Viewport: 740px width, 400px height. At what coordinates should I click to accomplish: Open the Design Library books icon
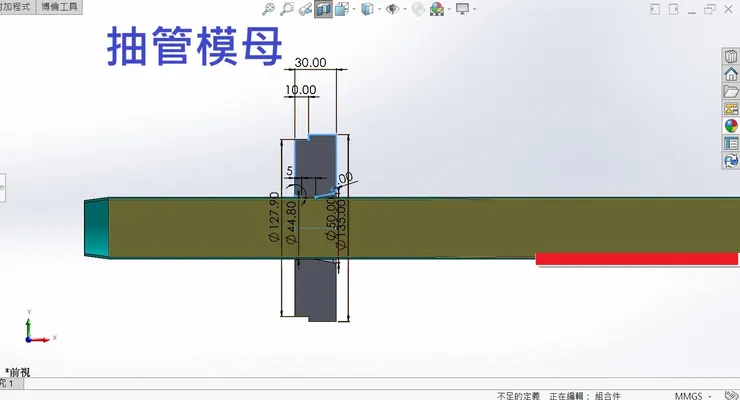731,56
